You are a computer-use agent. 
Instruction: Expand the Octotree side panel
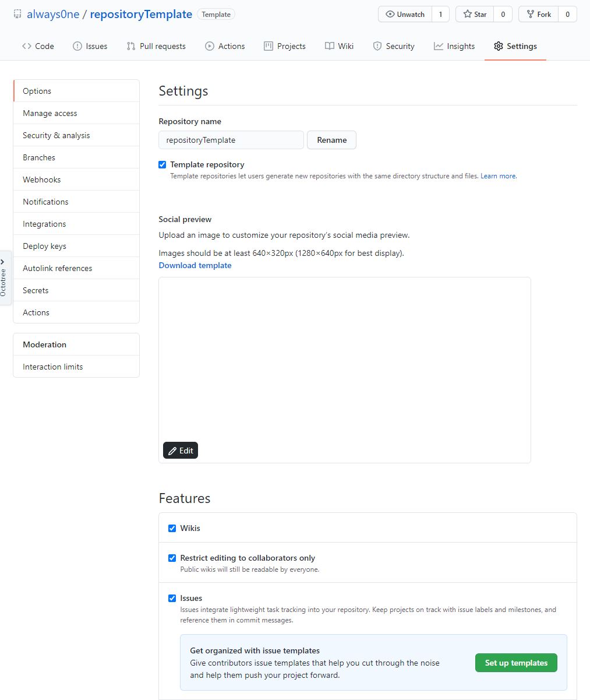[x=5, y=278]
